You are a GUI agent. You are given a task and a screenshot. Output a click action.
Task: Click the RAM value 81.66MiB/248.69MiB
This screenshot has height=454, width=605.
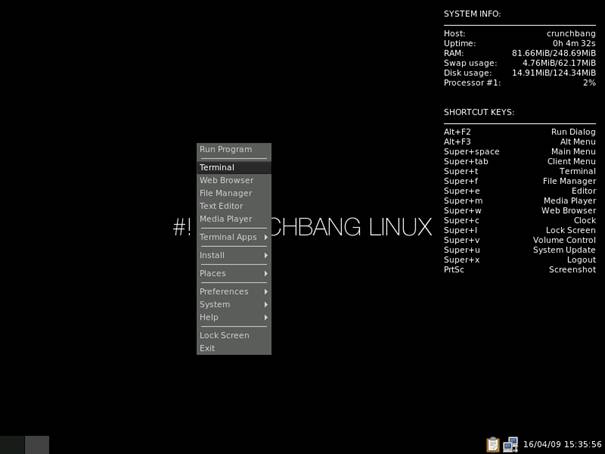click(554, 53)
